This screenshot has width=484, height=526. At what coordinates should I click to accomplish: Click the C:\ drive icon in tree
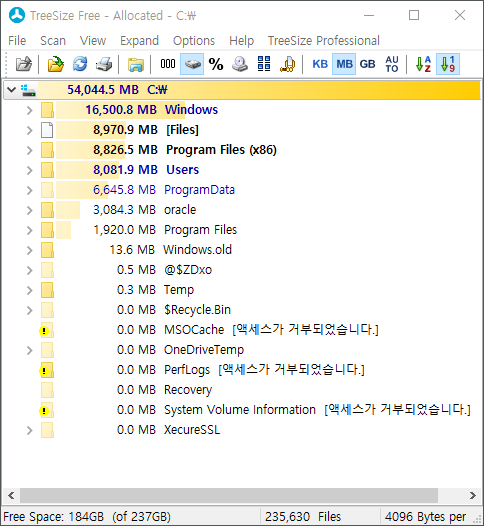(28, 90)
